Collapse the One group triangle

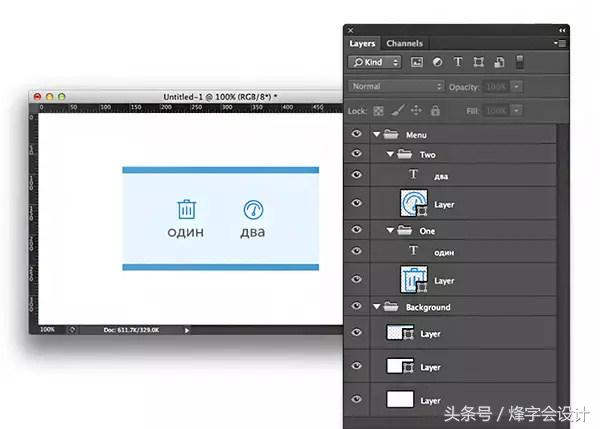point(390,230)
